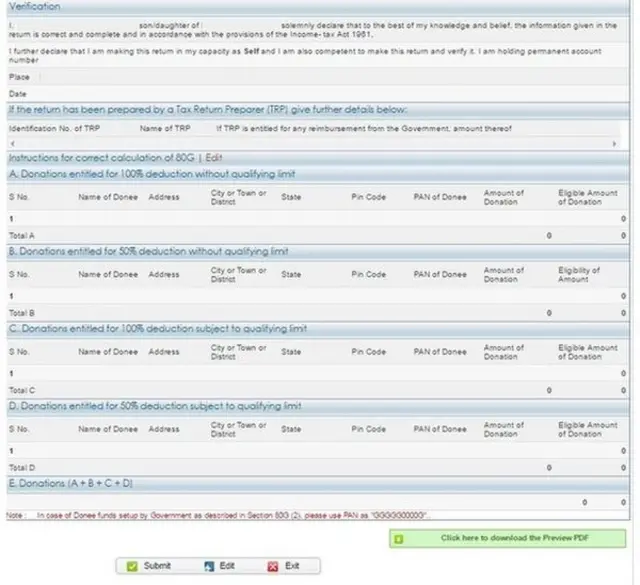This screenshot has height=585, width=640.
Task: Select section B 50% deduction without limit header
Action: tap(318, 251)
